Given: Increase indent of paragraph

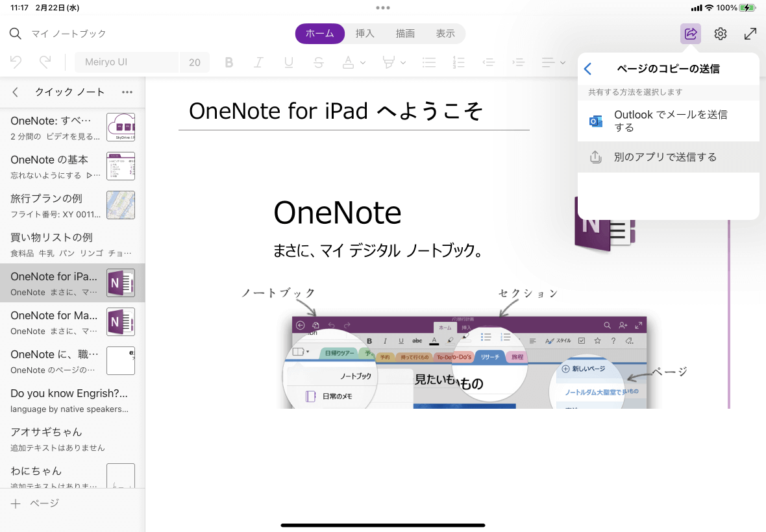Looking at the screenshot, I should point(518,62).
